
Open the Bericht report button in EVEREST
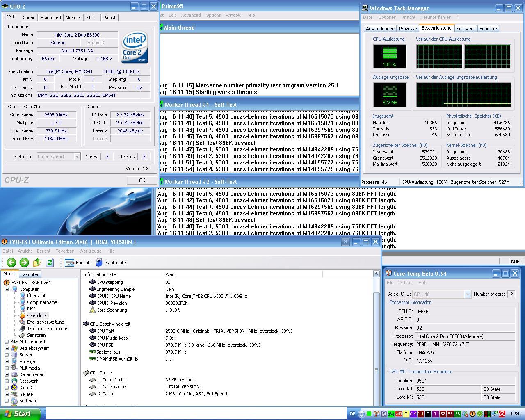(77, 262)
